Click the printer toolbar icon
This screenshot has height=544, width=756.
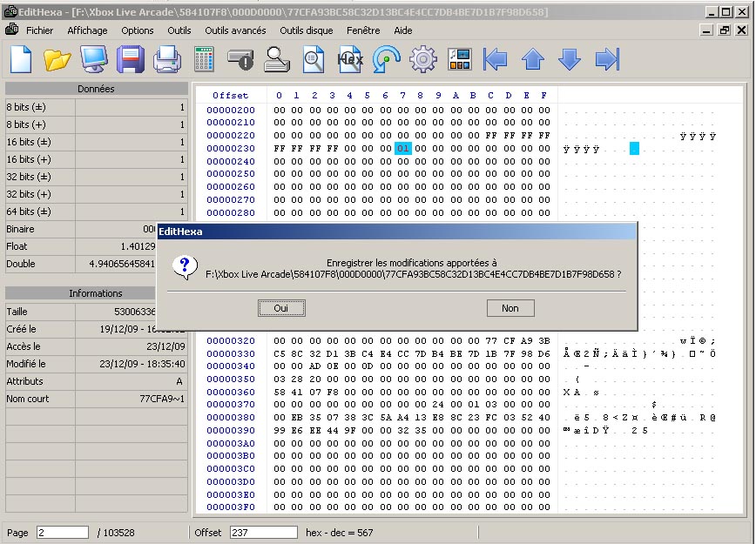[167, 59]
